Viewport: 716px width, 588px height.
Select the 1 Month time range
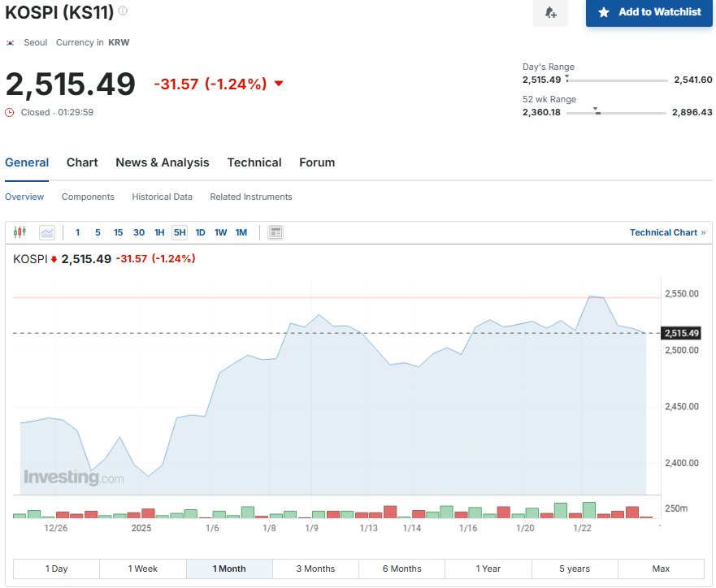tap(229, 569)
